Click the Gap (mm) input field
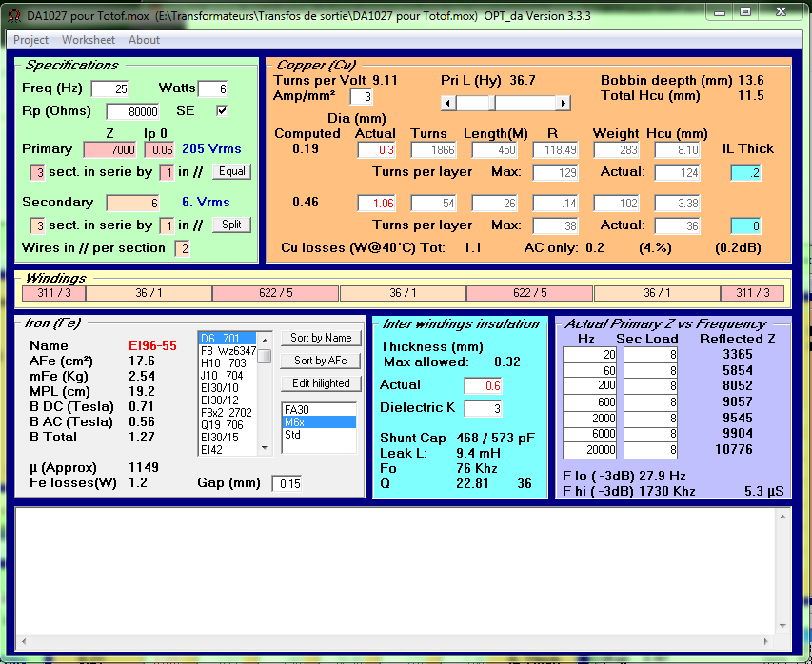Screen dimensions: 812x664 point(287,484)
